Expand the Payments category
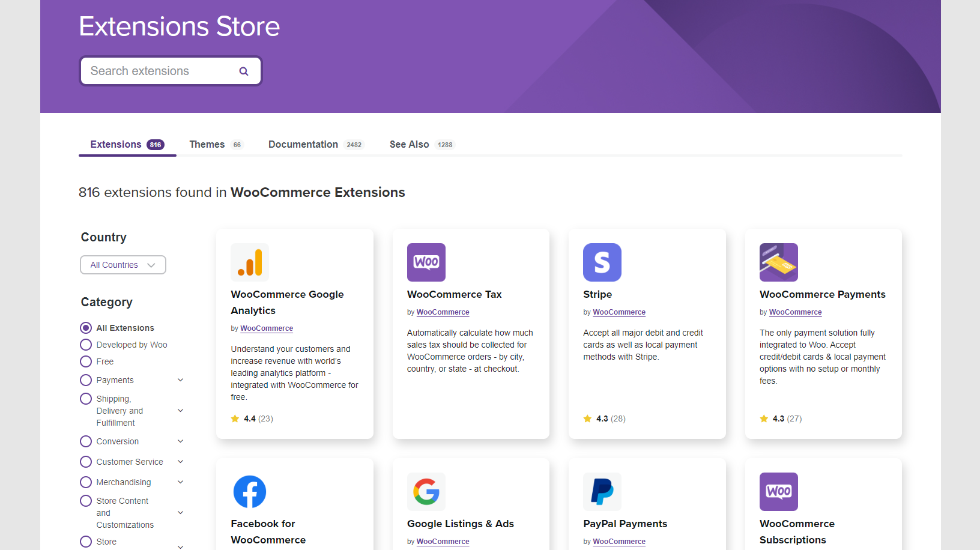The width and height of the screenshot is (980, 550). pos(181,379)
